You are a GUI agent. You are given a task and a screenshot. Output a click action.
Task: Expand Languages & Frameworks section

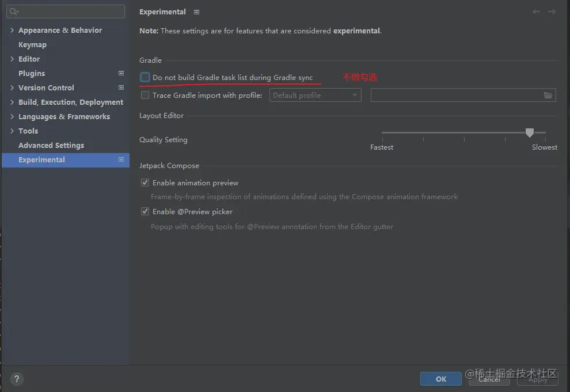click(12, 116)
